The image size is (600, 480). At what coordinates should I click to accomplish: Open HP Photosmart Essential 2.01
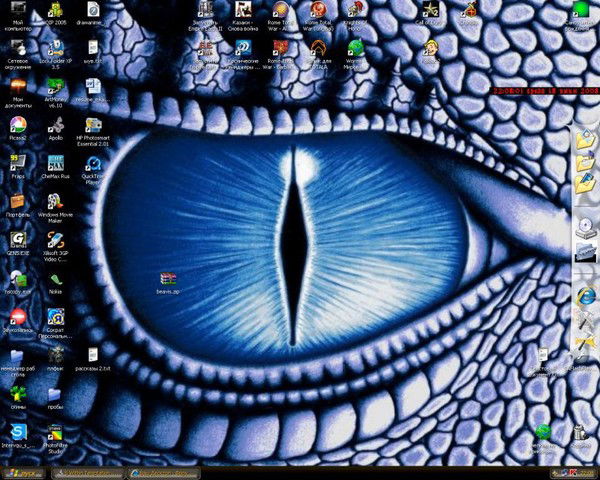pyautogui.click(x=93, y=127)
